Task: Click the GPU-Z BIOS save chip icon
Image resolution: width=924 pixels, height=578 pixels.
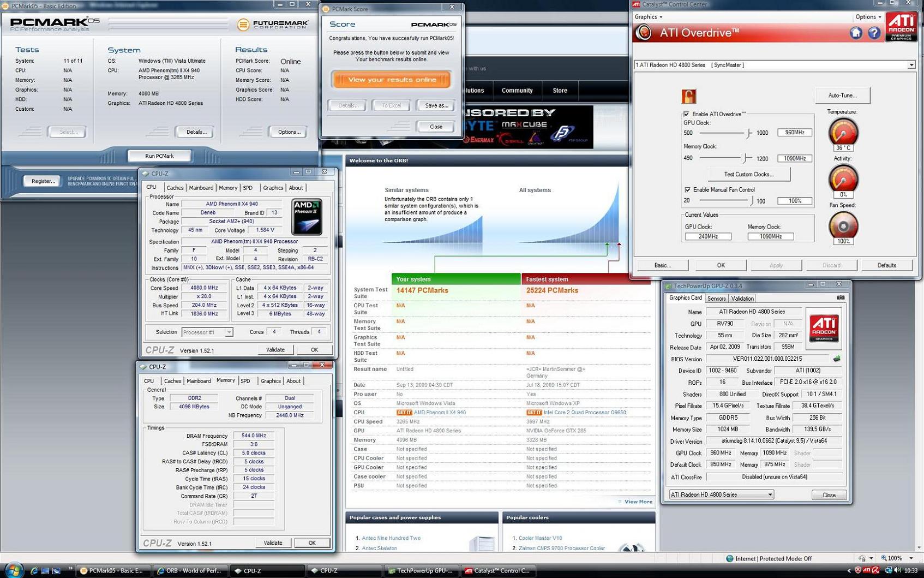Action: click(x=837, y=359)
